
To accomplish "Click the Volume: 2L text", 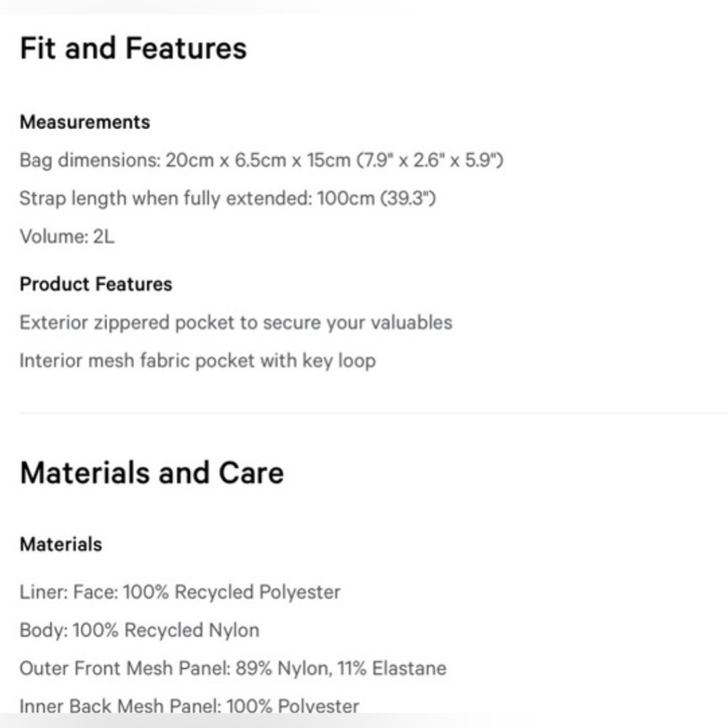I will (67, 237).
